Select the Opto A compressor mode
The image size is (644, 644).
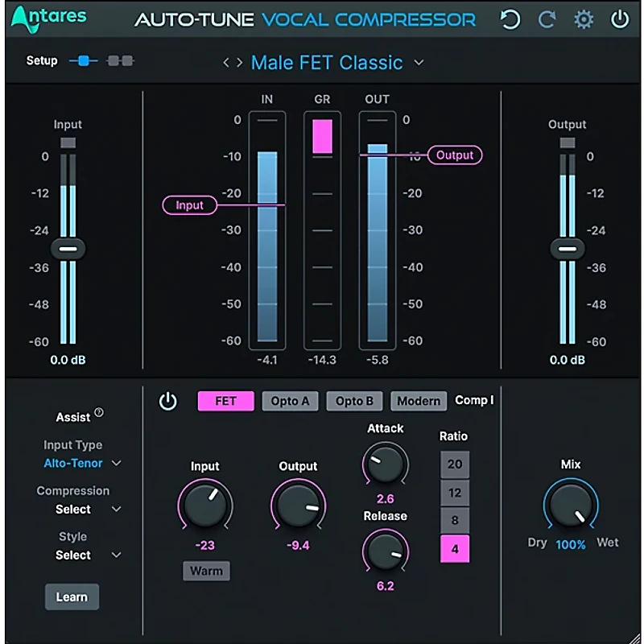coord(290,401)
